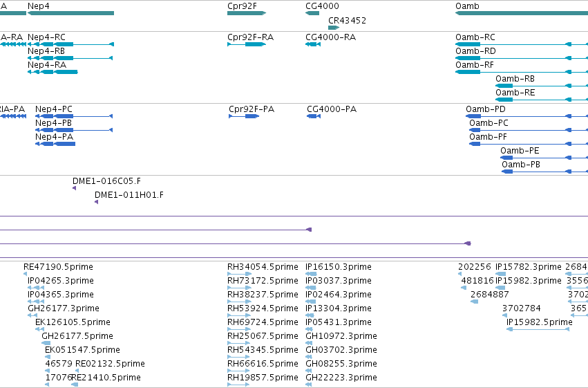Select the Oamb-RE transcript label
588x388 pixels.
[515, 93]
